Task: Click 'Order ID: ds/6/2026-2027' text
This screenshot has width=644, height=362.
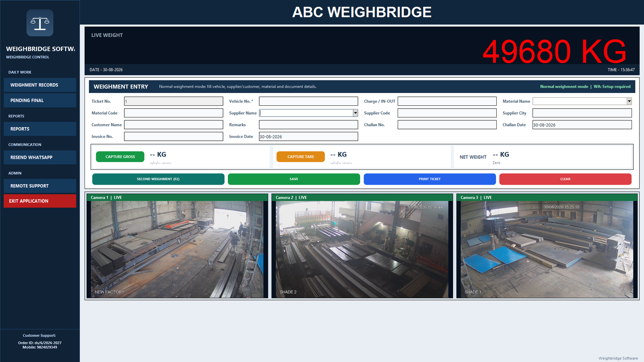Action: (40, 343)
